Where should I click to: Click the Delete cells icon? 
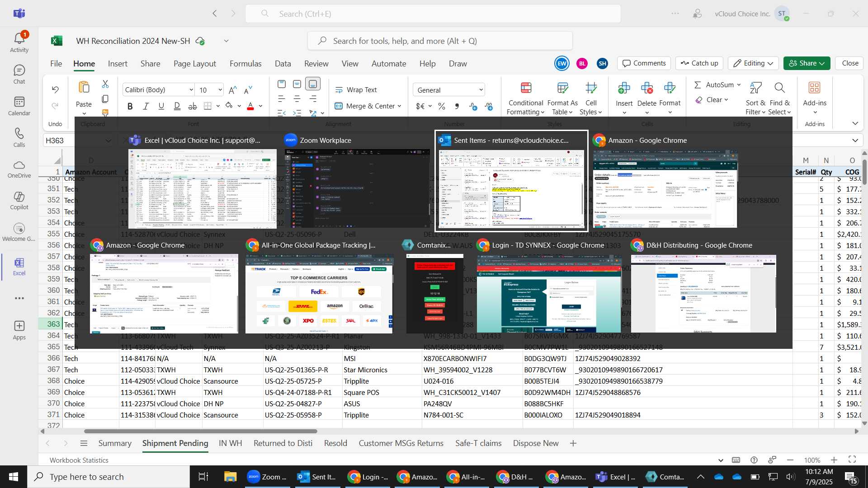[x=647, y=88]
